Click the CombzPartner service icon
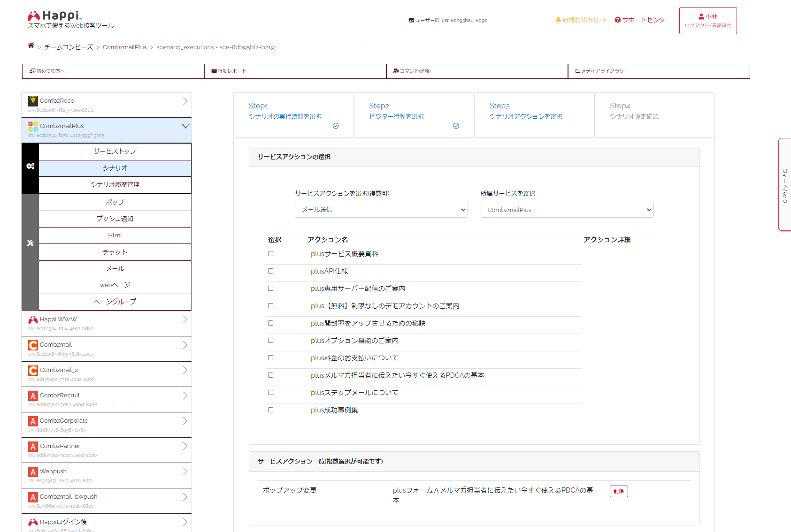Image resolution: width=791 pixels, height=532 pixels. pyautogui.click(x=33, y=446)
